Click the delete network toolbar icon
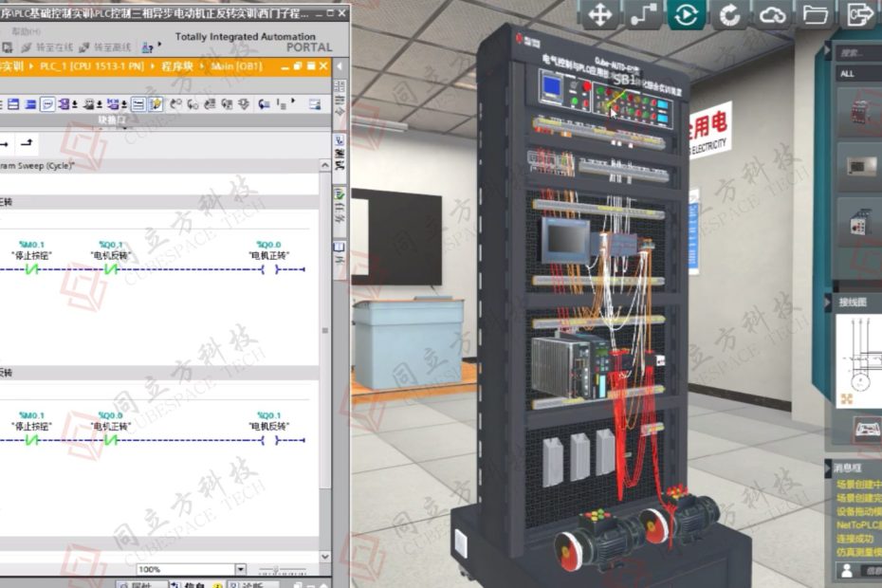 coord(31,104)
